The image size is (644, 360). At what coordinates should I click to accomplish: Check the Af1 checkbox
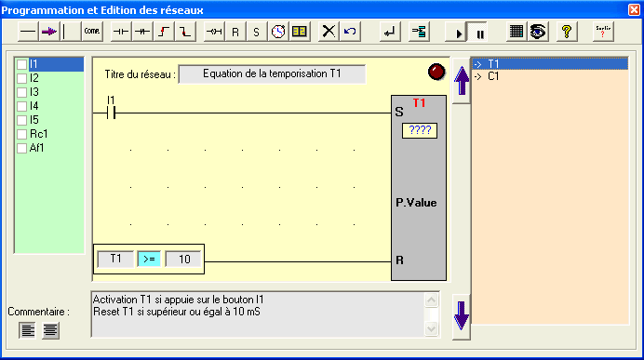pos(21,148)
